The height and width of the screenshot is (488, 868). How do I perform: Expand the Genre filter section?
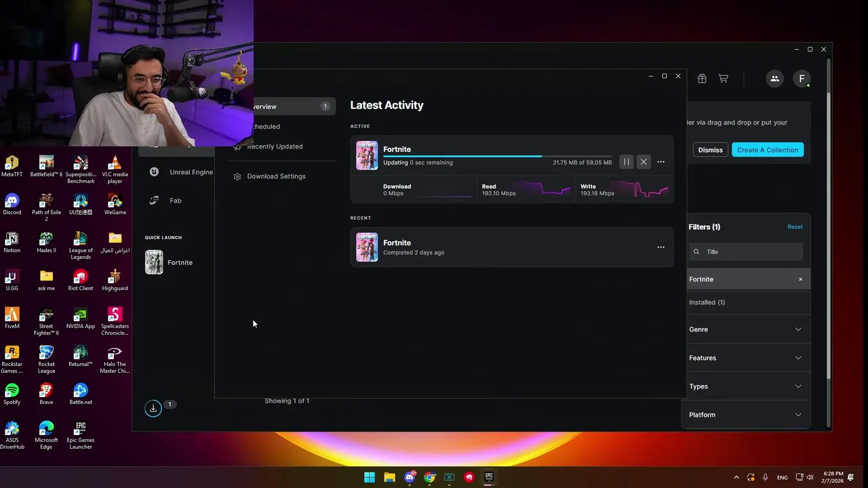pos(745,329)
